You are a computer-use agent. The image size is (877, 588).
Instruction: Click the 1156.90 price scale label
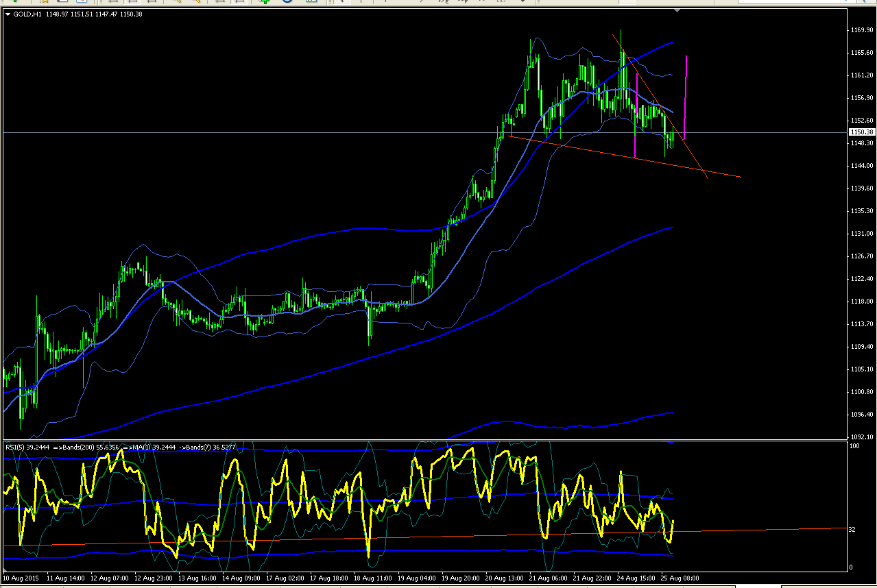click(861, 98)
